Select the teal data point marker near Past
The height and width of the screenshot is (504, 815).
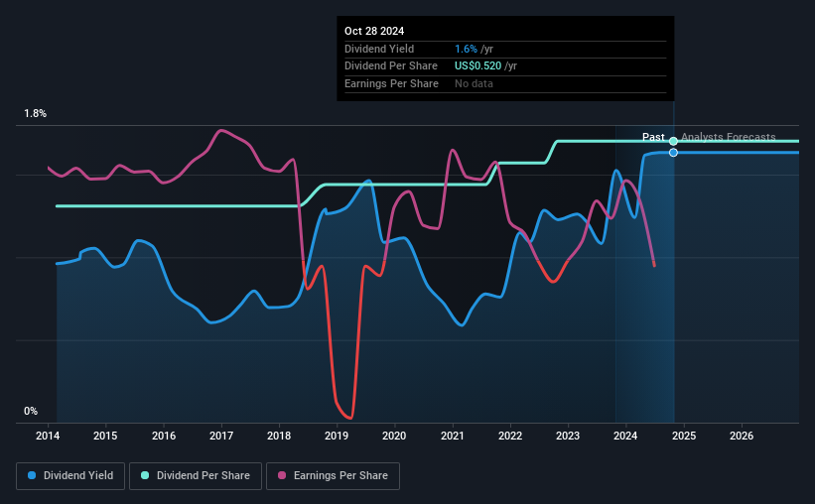tap(673, 141)
